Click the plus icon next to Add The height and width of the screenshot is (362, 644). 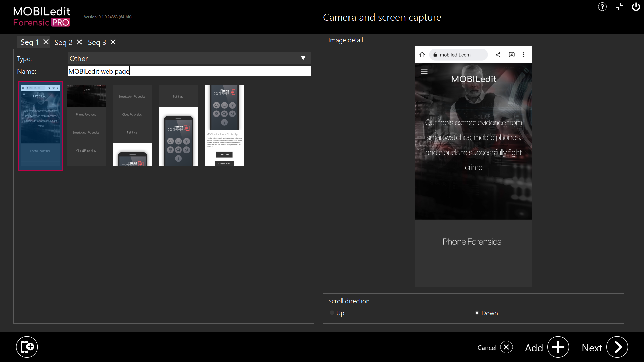tap(558, 347)
